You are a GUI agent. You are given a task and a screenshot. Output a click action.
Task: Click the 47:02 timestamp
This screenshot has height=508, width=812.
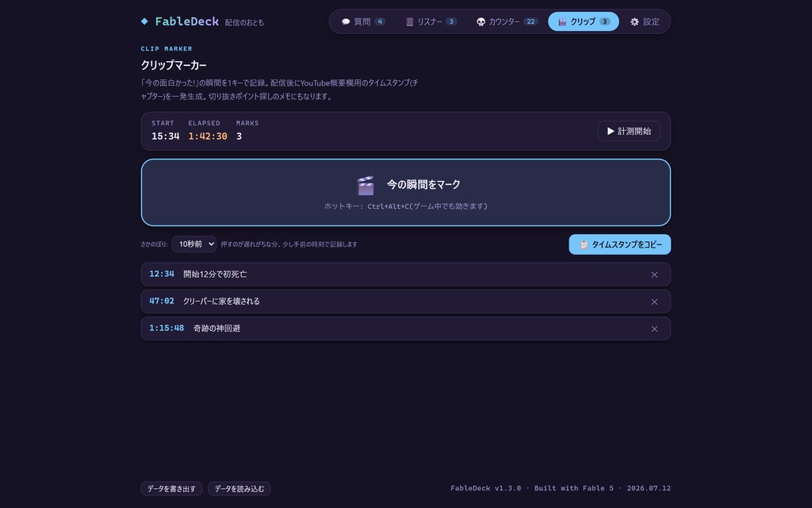[162, 301]
